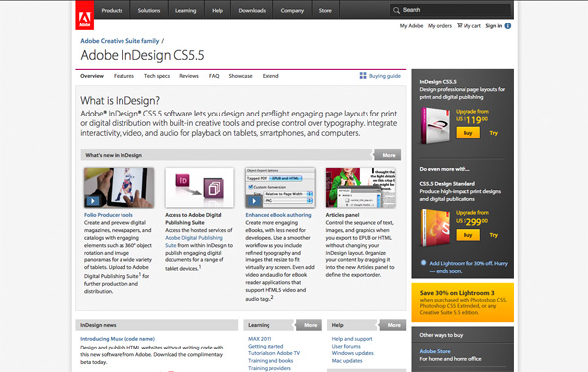Open Adobe Store link
This screenshot has width=588, height=372.
(435, 351)
